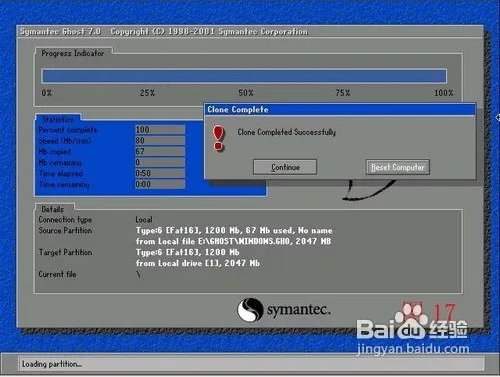Click the Clone Complete dialog title bar
500x377 pixels.
point(339,109)
